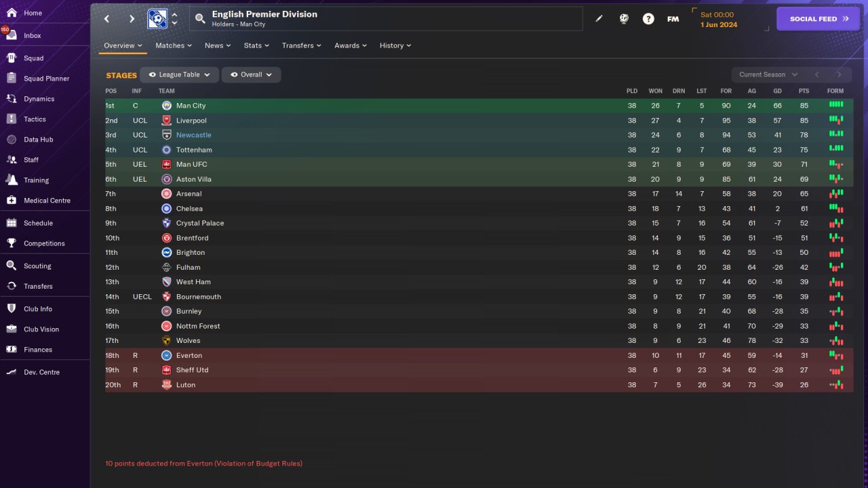The image size is (868, 488).
Task: Open the Medical Centre icon
Action: 12,201
